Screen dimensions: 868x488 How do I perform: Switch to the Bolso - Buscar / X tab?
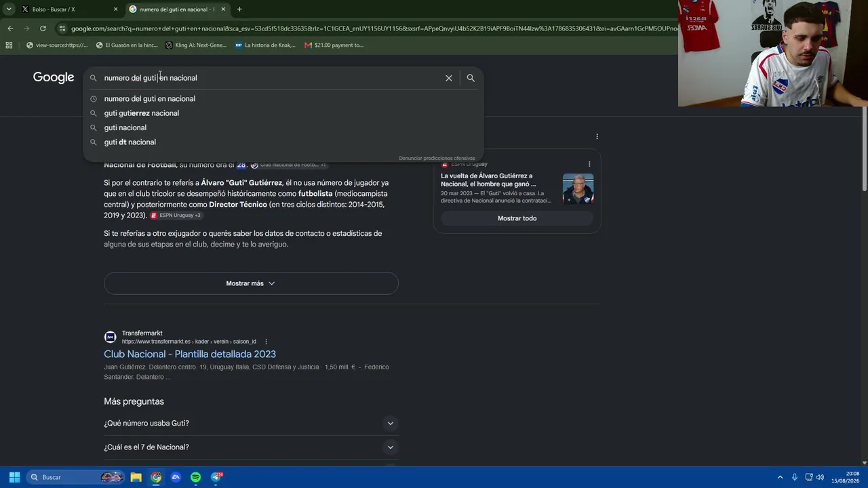click(68, 9)
